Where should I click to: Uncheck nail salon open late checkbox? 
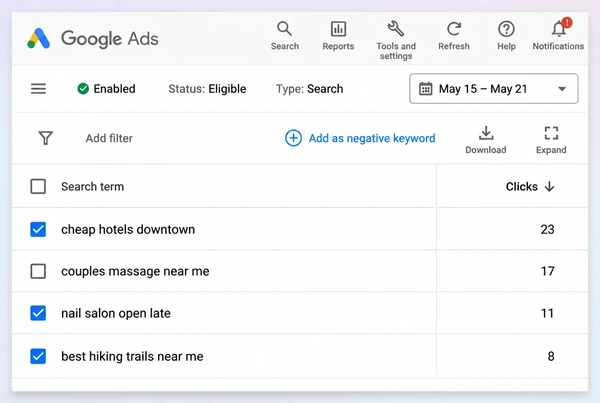pyautogui.click(x=38, y=313)
